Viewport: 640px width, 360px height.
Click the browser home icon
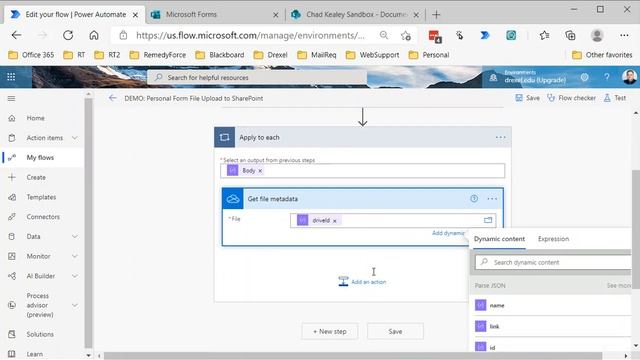click(94, 35)
